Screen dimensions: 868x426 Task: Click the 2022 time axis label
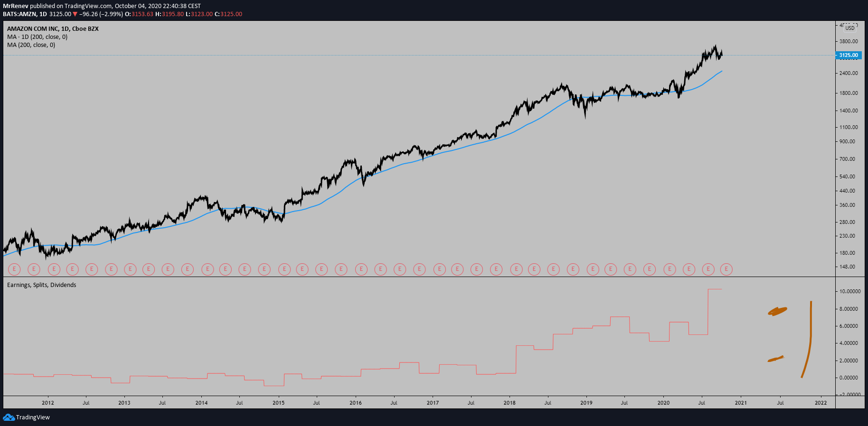tap(821, 403)
